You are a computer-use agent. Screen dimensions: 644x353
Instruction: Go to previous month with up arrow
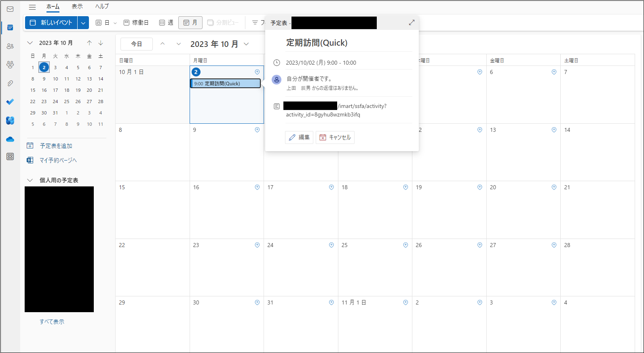point(89,43)
